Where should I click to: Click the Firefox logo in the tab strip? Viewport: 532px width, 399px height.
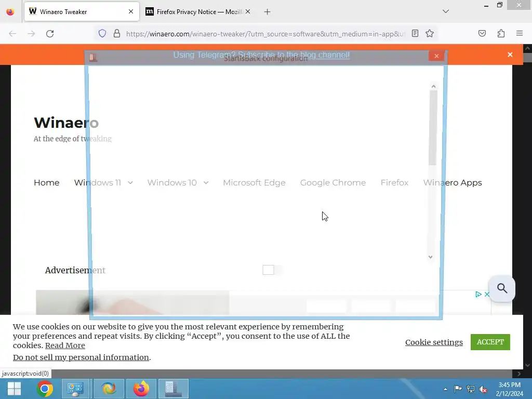[10, 11]
